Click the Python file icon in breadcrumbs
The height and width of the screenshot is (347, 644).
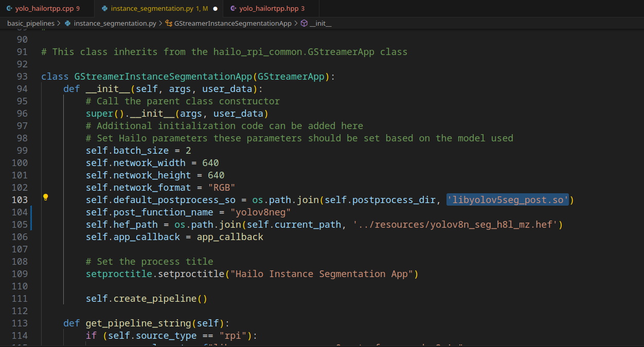[x=67, y=24]
